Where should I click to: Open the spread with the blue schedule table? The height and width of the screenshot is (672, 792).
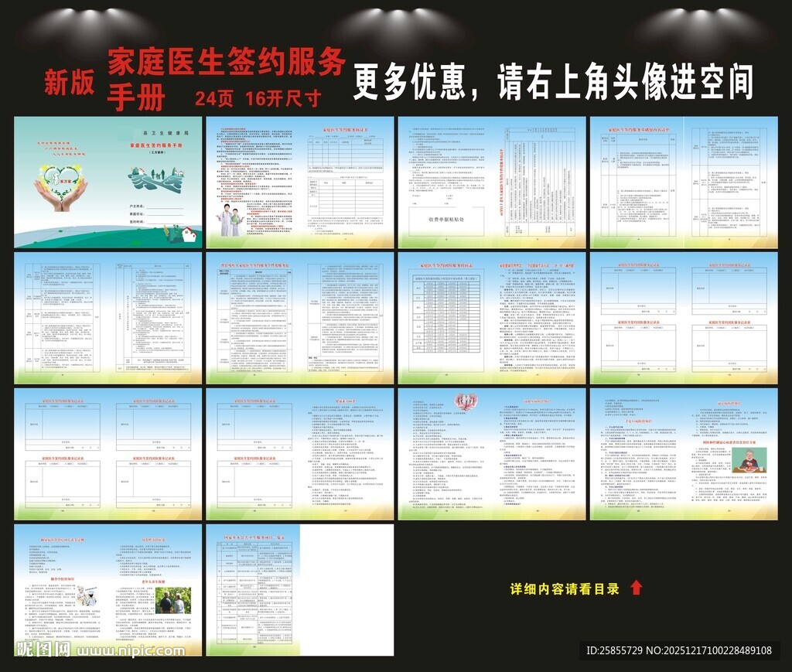pos(492,318)
